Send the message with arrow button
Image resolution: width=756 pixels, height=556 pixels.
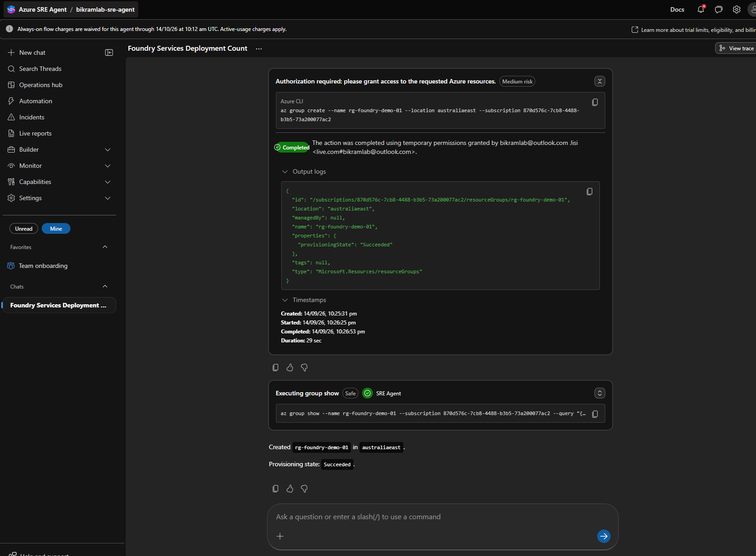(x=604, y=536)
